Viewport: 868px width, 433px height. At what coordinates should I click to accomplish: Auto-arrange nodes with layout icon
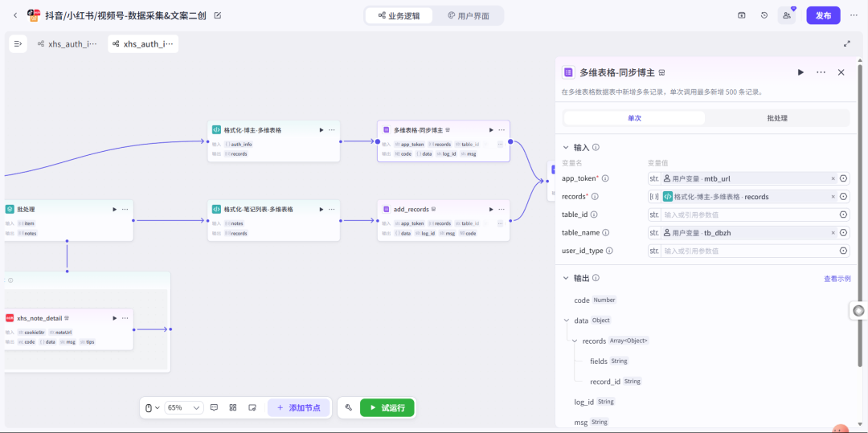233,407
